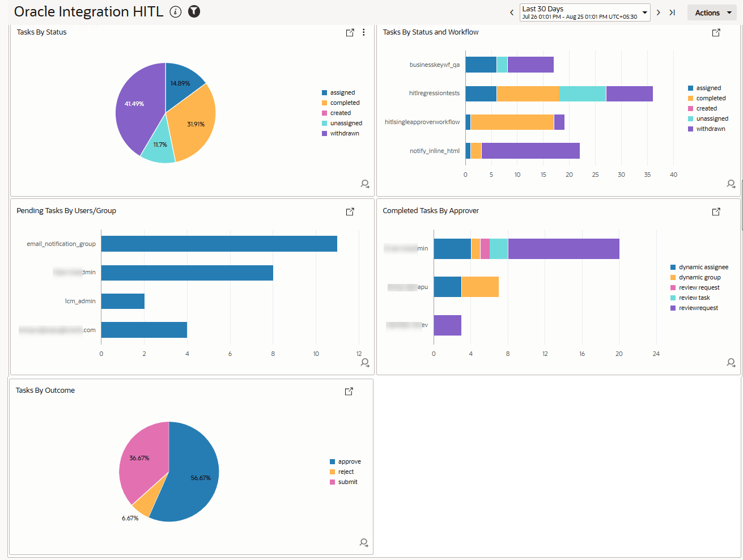Toggle assigned legend in Tasks By Status
The height and width of the screenshot is (560, 743).
(338, 92)
